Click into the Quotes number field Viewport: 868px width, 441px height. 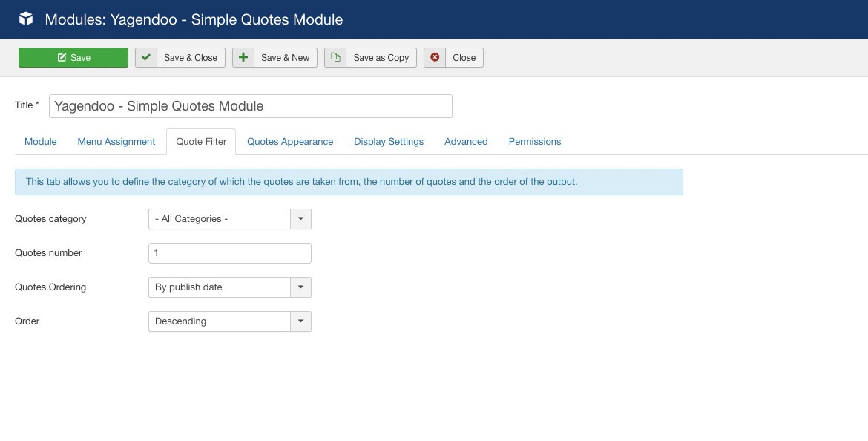[230, 253]
